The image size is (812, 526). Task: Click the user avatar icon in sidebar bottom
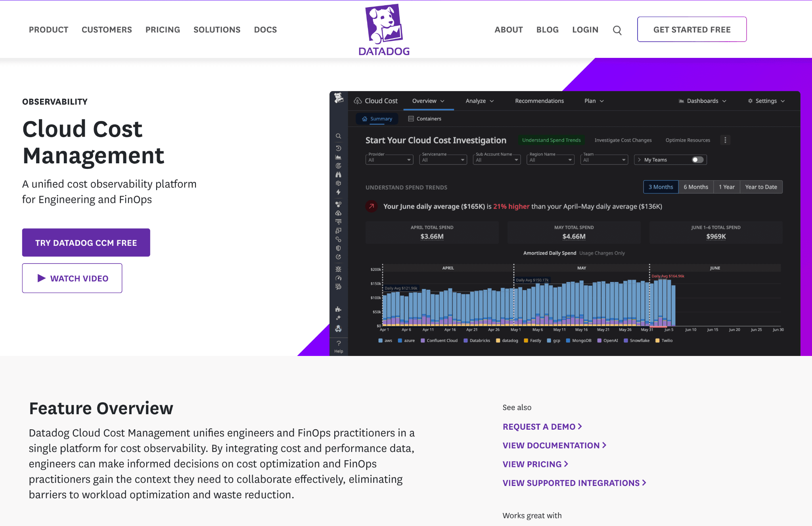pyautogui.click(x=338, y=329)
